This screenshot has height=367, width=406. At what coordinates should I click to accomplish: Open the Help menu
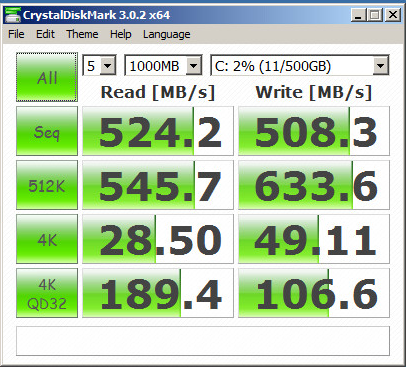pyautogui.click(x=121, y=34)
